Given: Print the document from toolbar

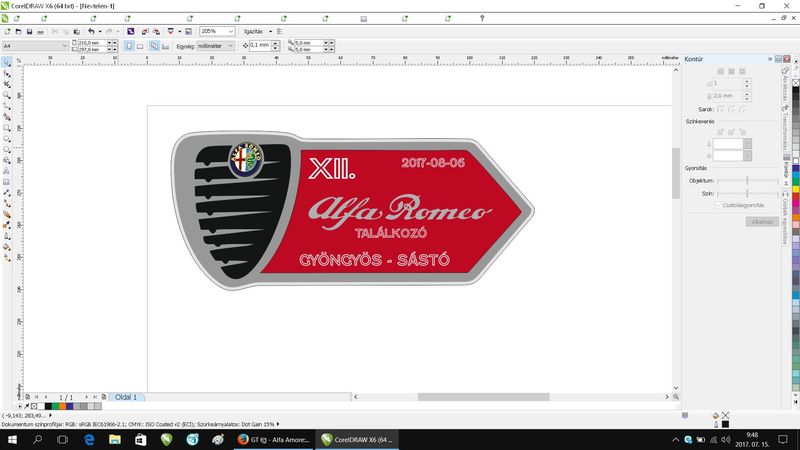Looking at the screenshot, I should [40, 32].
